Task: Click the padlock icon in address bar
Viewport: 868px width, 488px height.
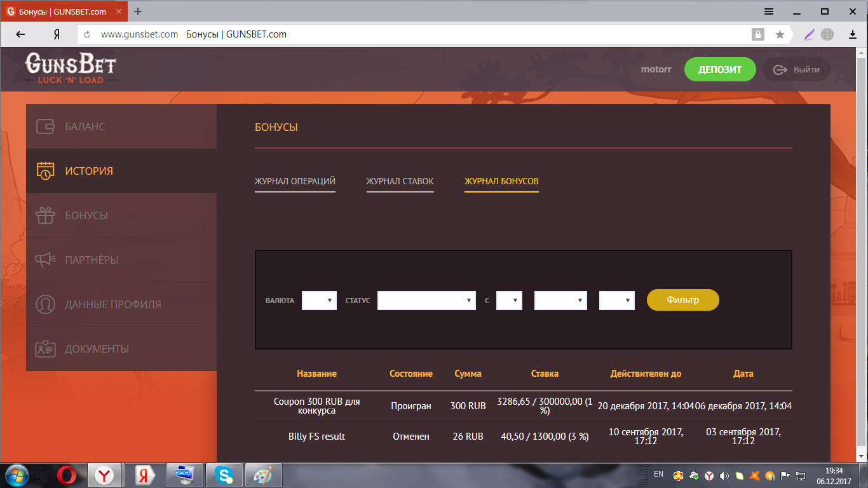Action: click(x=757, y=34)
